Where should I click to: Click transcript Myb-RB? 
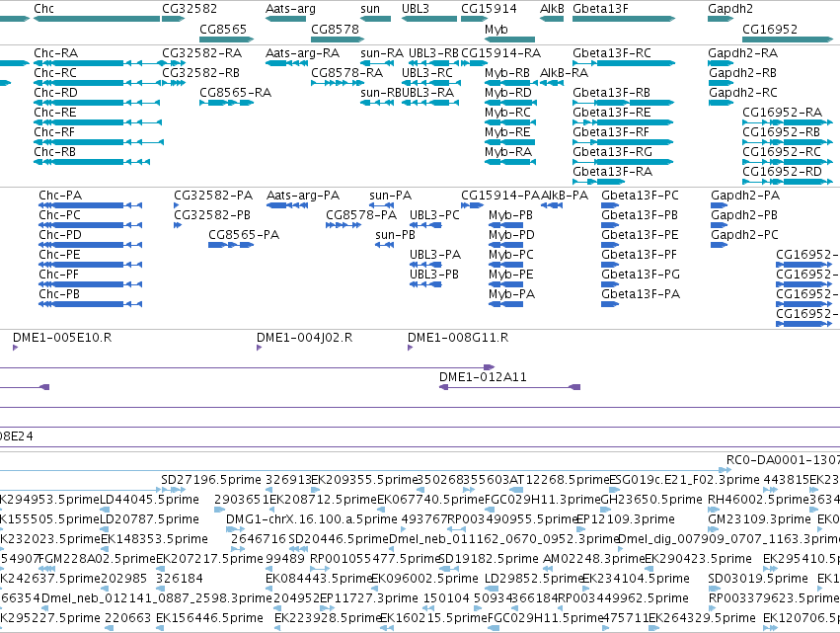click(511, 83)
